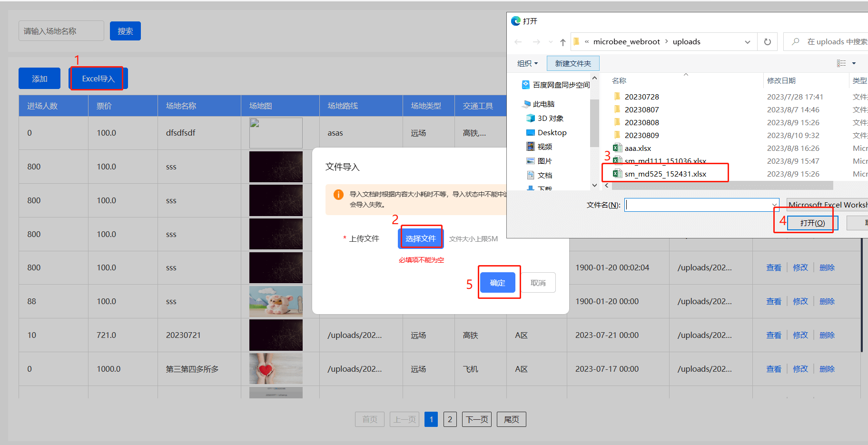Expand the address path dropdown

coord(747,42)
